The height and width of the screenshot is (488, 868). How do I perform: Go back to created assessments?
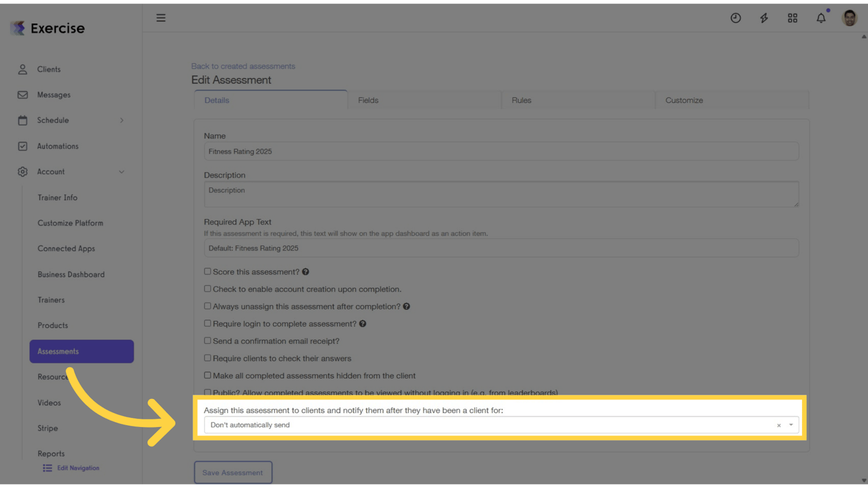coord(243,65)
